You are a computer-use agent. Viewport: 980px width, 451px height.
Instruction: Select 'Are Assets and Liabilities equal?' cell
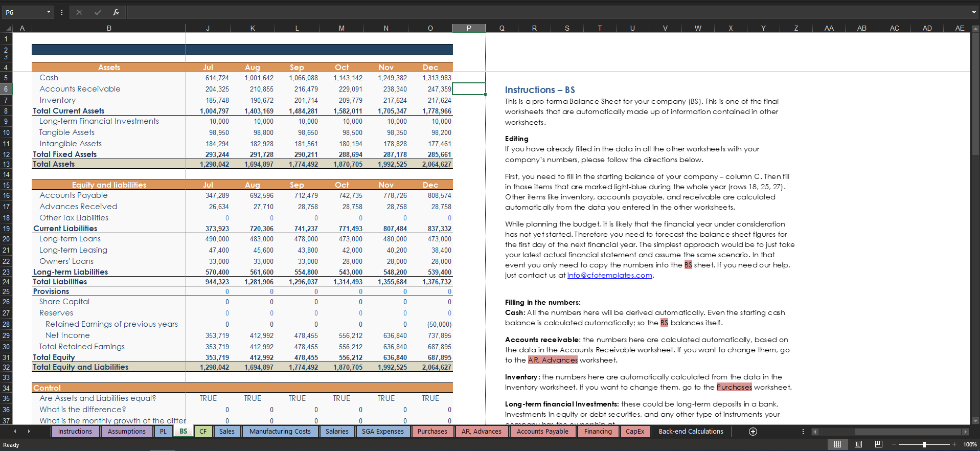click(x=109, y=398)
